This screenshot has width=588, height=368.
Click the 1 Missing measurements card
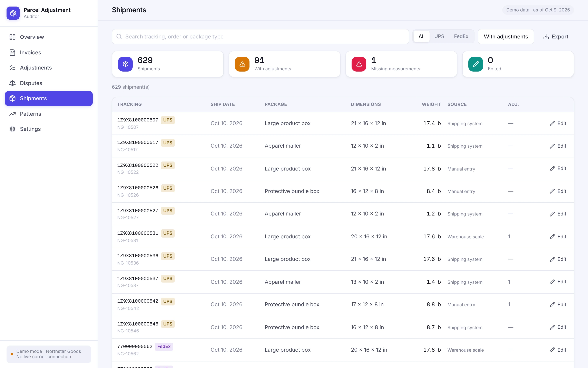click(x=401, y=64)
